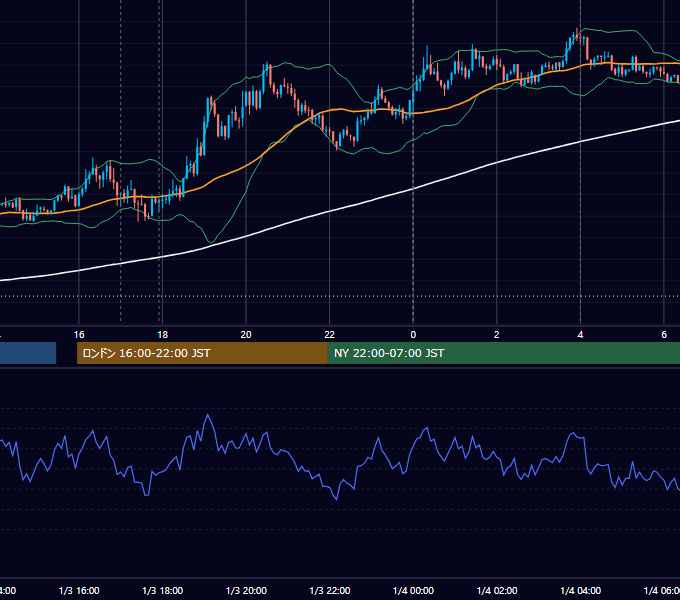Click the 0 label on the upper time axis

[x=413, y=335]
